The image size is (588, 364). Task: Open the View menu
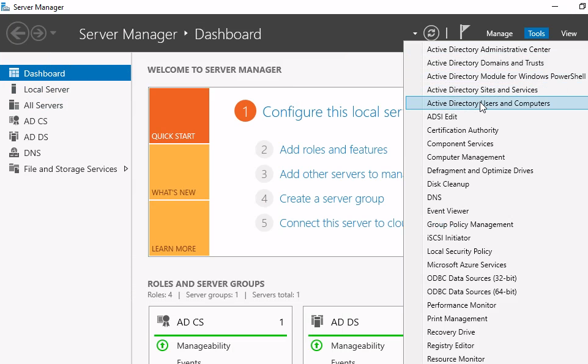click(x=568, y=34)
